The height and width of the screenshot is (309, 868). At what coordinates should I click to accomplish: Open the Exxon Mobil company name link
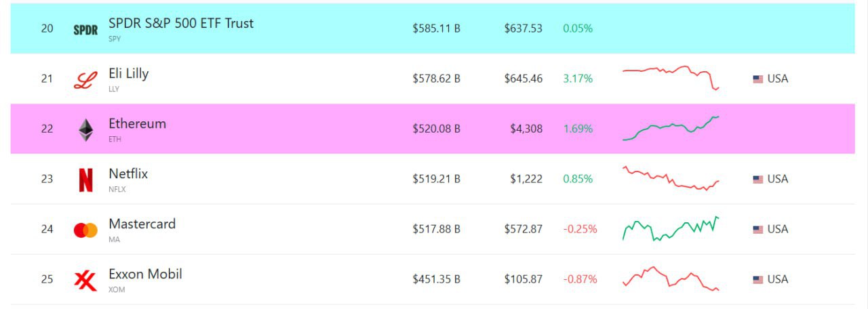pyautogui.click(x=145, y=274)
